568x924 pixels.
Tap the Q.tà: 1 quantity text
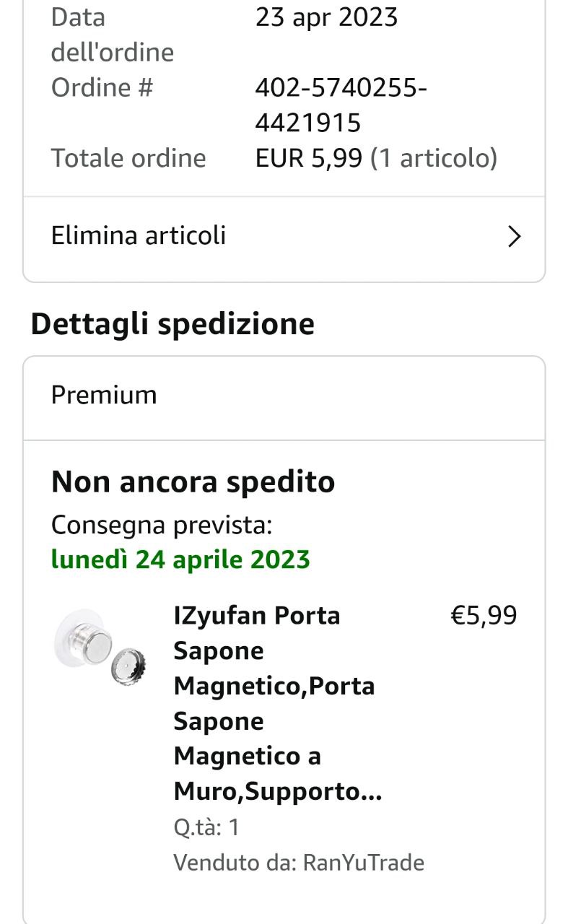coord(206,827)
